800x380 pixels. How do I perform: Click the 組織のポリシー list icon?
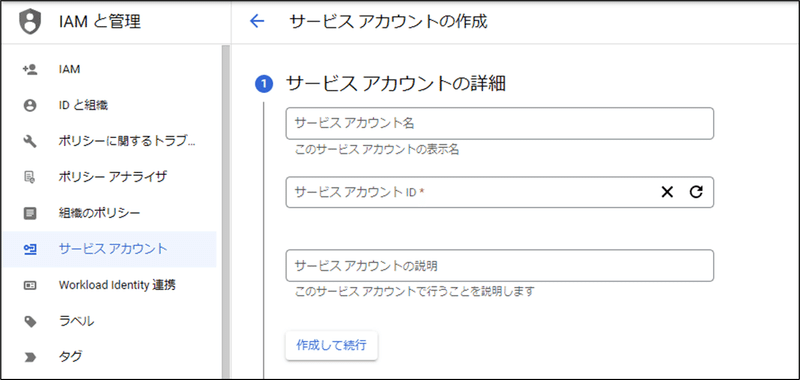(x=30, y=213)
